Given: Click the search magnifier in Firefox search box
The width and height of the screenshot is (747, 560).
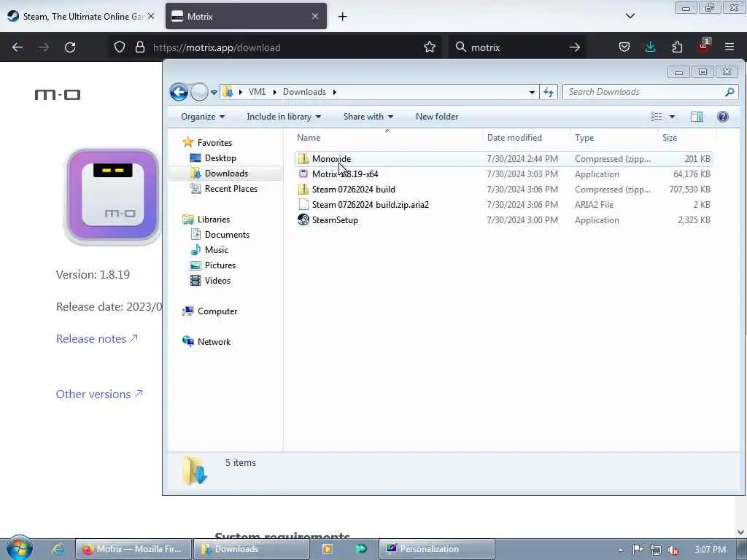Looking at the screenshot, I should [461, 47].
